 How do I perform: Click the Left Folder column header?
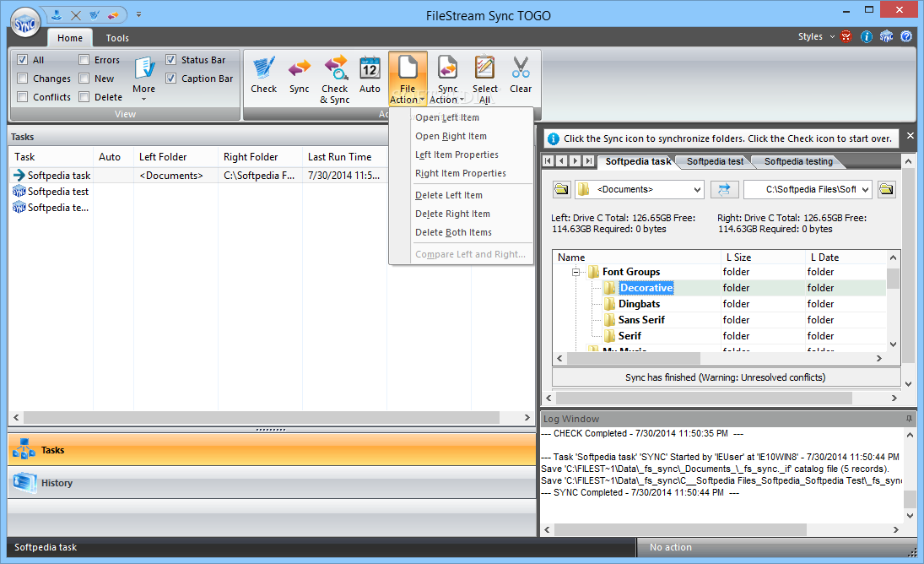pyautogui.click(x=176, y=157)
